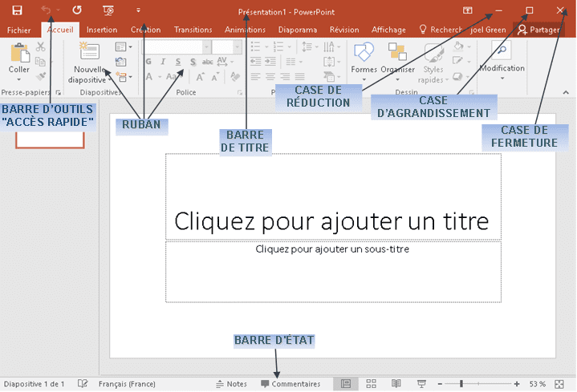The width and height of the screenshot is (577, 392).
Task: Collapse the ribbon with chevron
Action: [x=566, y=93]
